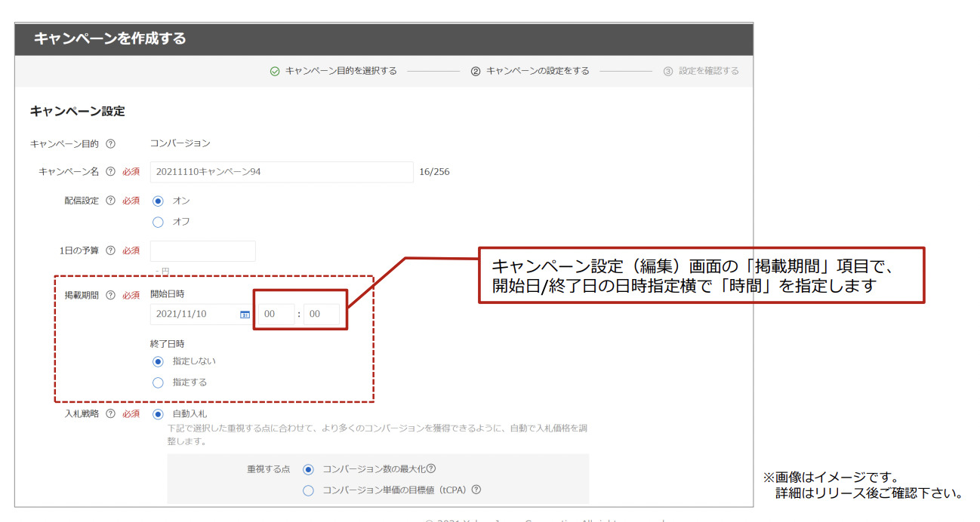Select the 自動入札 bidding strategy
The image size is (980, 522).
coord(158,414)
